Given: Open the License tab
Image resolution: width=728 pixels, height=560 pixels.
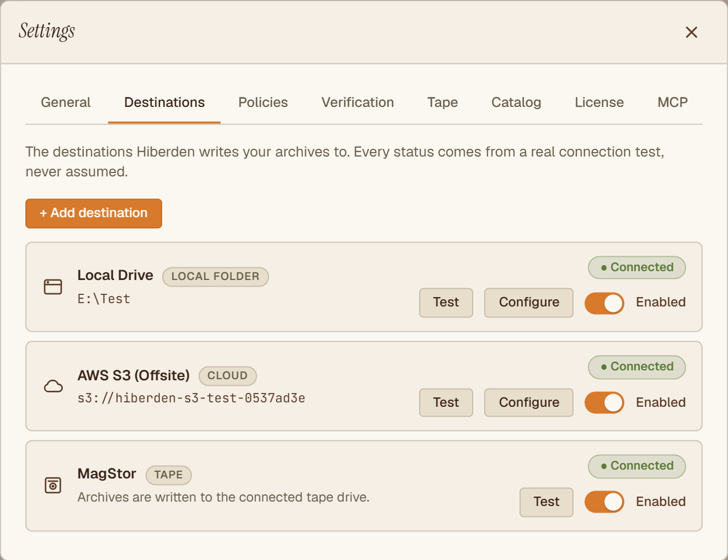Looking at the screenshot, I should [x=599, y=103].
